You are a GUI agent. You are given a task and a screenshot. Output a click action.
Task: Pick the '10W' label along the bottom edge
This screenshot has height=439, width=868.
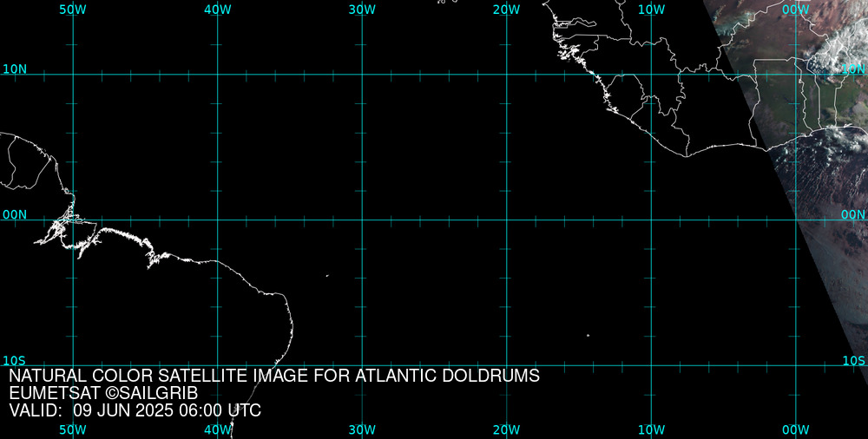click(x=652, y=430)
